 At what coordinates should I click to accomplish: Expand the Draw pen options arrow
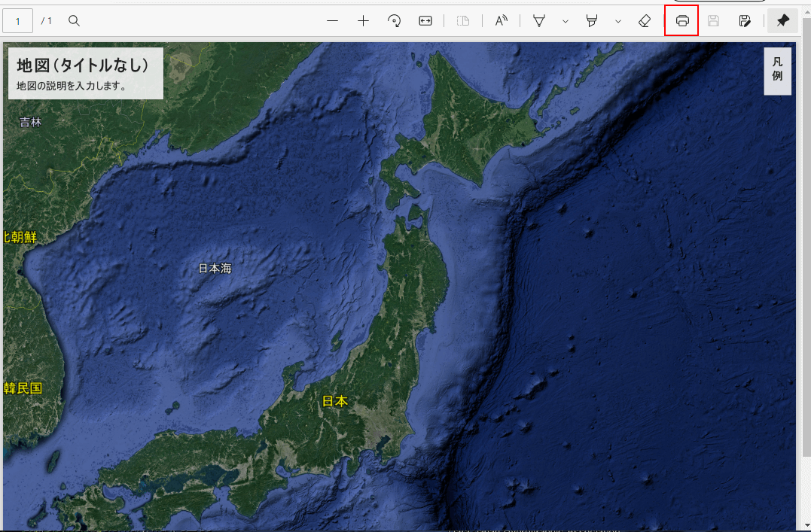(566, 21)
